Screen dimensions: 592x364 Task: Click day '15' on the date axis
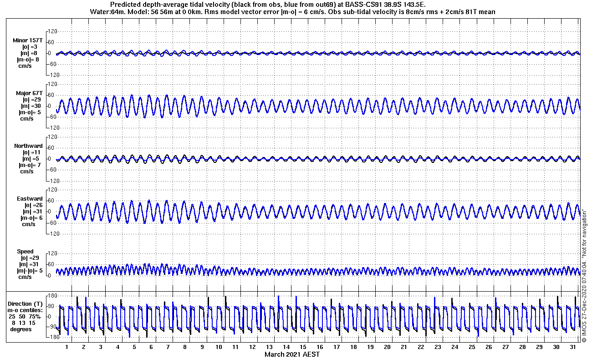(x=303, y=347)
